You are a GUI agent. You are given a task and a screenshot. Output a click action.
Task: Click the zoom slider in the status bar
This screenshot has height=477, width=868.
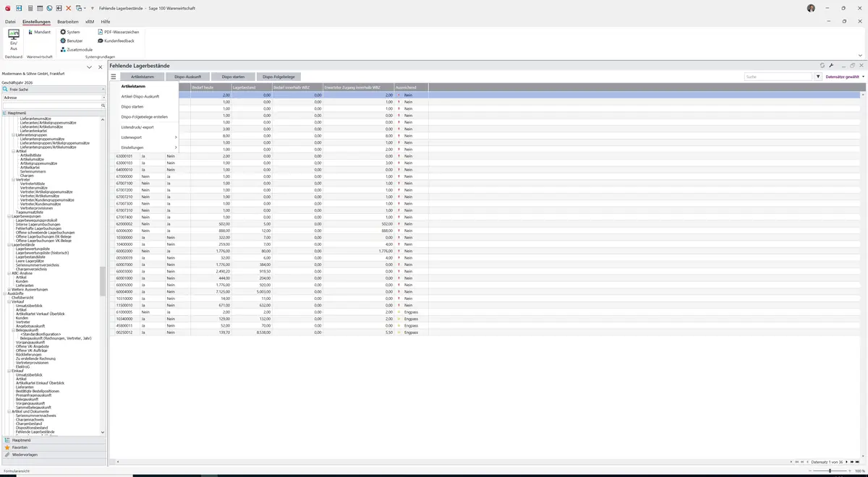[829, 470]
